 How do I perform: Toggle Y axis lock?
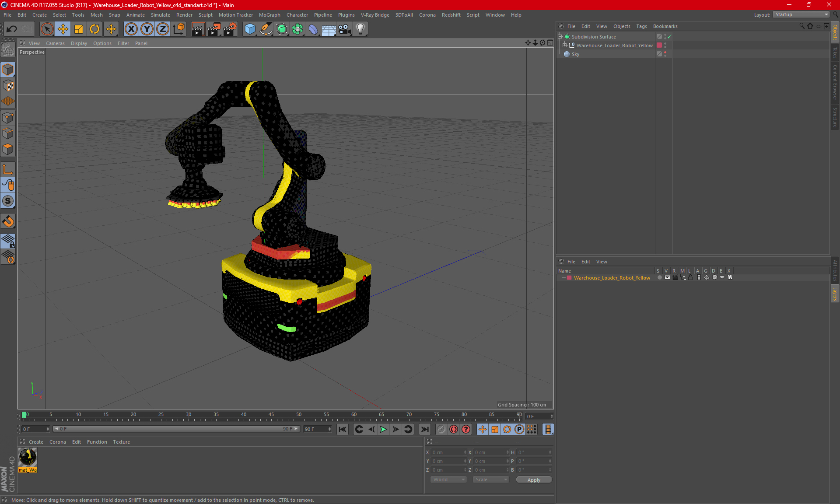click(147, 29)
